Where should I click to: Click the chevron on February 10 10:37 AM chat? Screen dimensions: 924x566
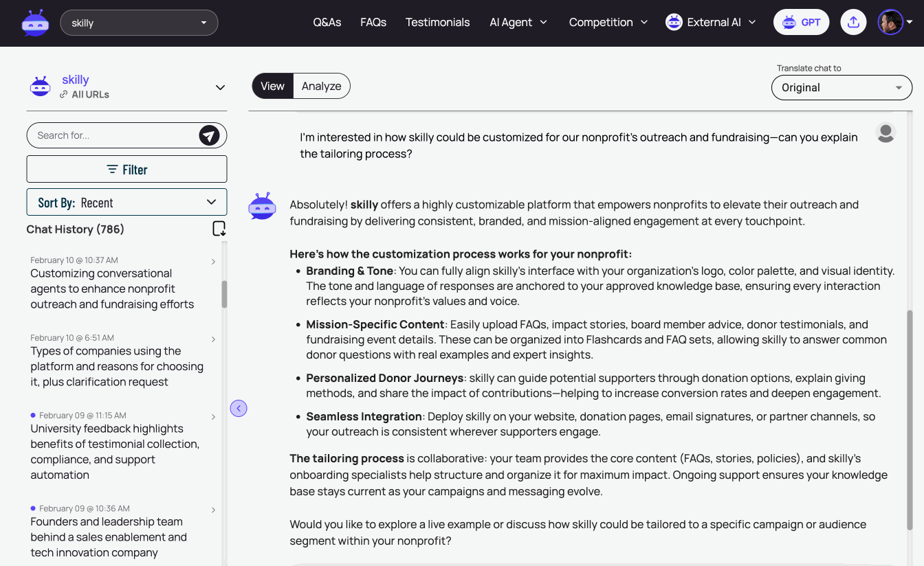[x=213, y=262]
